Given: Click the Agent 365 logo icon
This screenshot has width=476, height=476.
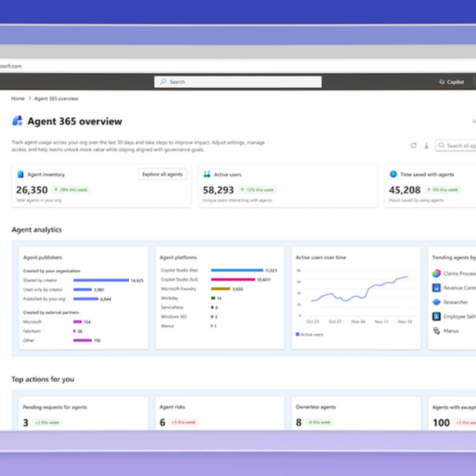Looking at the screenshot, I should point(17,120).
